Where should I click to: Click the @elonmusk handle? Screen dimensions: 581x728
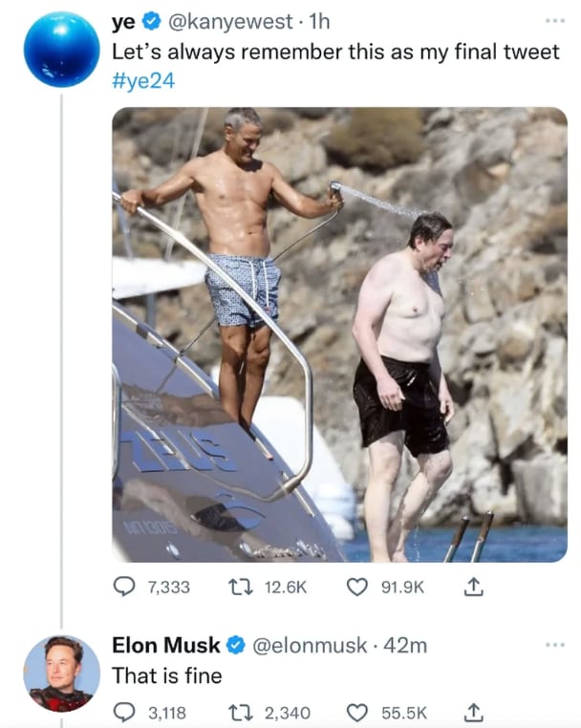tap(311, 645)
